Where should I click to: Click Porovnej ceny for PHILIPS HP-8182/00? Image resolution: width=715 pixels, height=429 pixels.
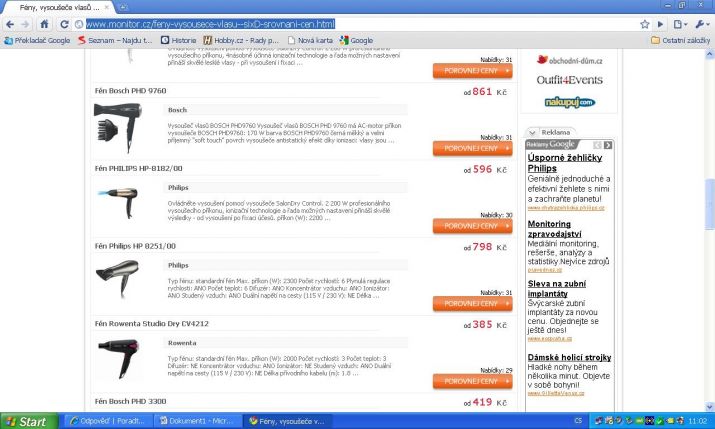(472, 226)
